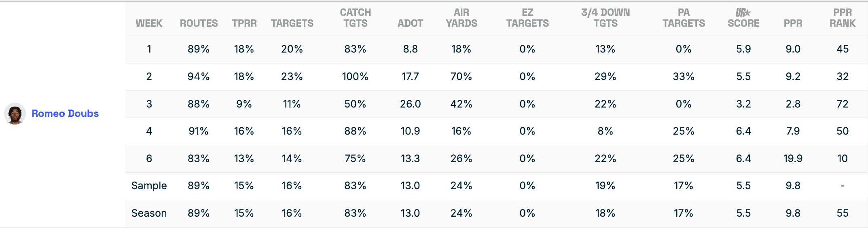This screenshot has height=228, width=868.
Task: Click the UR Score logo header
Action: click(743, 18)
